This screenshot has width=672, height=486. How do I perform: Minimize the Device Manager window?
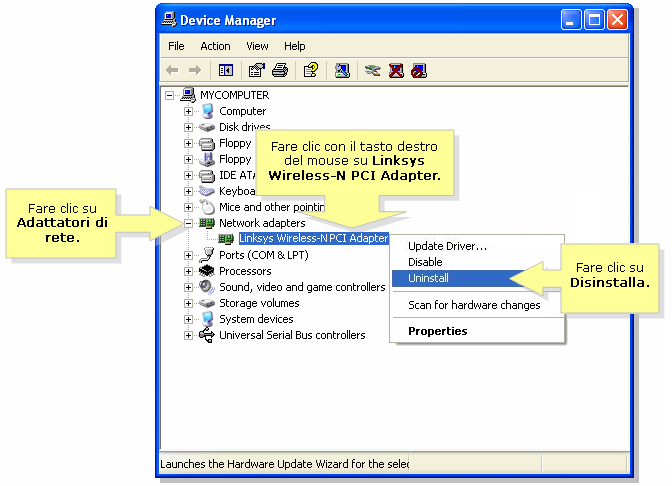[x=571, y=20]
